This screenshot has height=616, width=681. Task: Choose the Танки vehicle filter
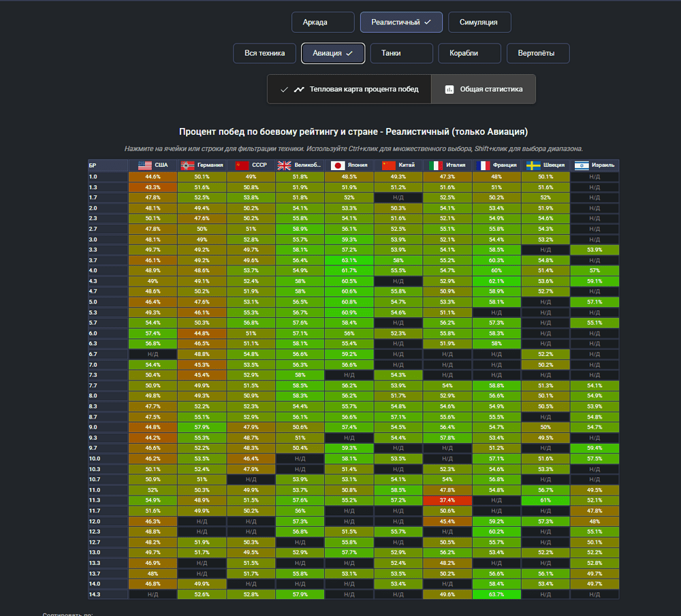pyautogui.click(x=401, y=53)
